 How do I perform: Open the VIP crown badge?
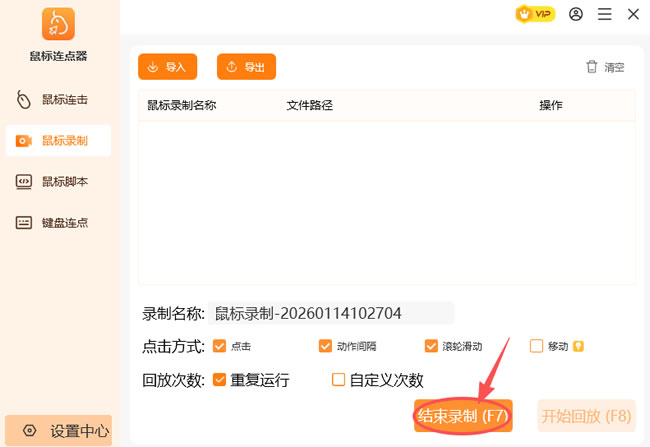(x=535, y=14)
